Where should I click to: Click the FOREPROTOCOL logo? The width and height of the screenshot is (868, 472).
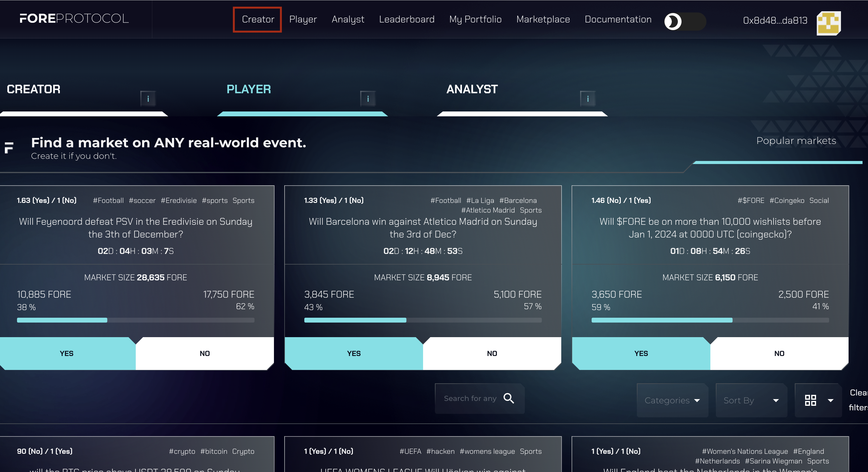74,19
